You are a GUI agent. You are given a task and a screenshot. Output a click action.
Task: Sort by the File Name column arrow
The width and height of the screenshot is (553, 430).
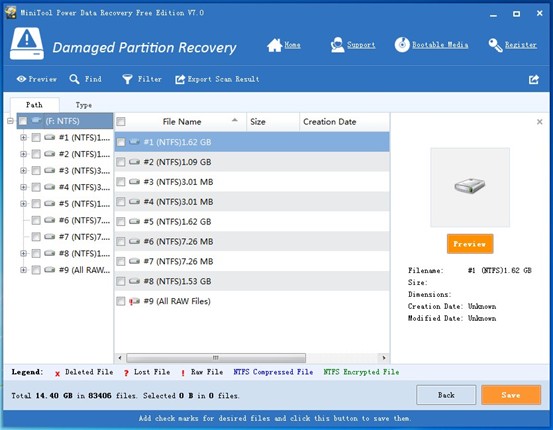tap(235, 121)
